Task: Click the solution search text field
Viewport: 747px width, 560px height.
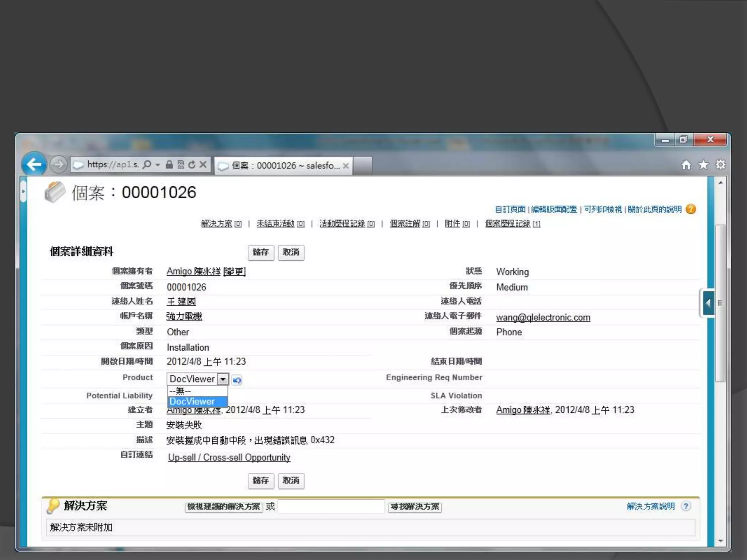Action: (x=331, y=506)
